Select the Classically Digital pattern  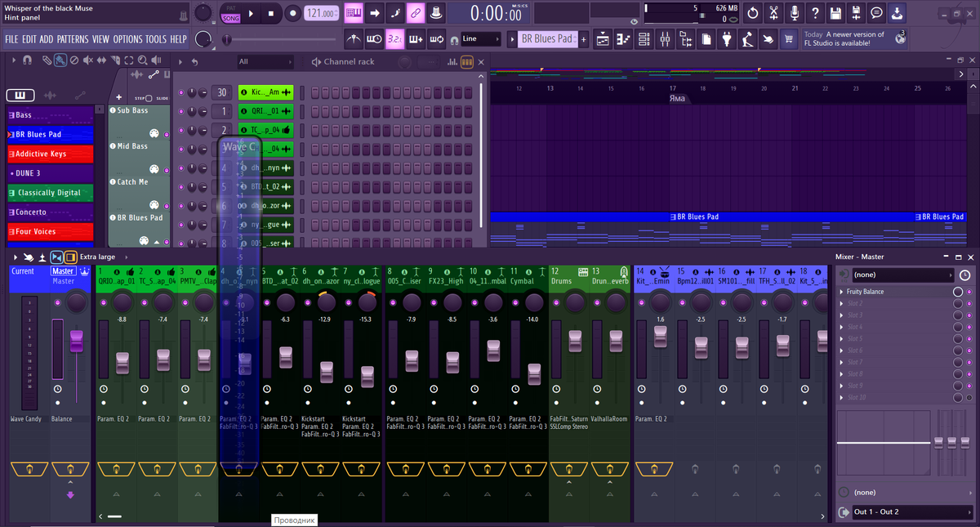[x=50, y=193]
